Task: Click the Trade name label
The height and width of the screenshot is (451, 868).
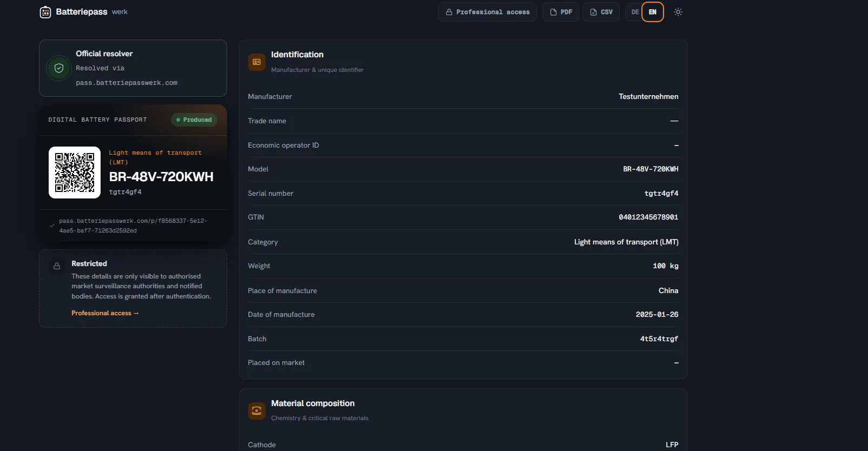Action: coord(267,121)
